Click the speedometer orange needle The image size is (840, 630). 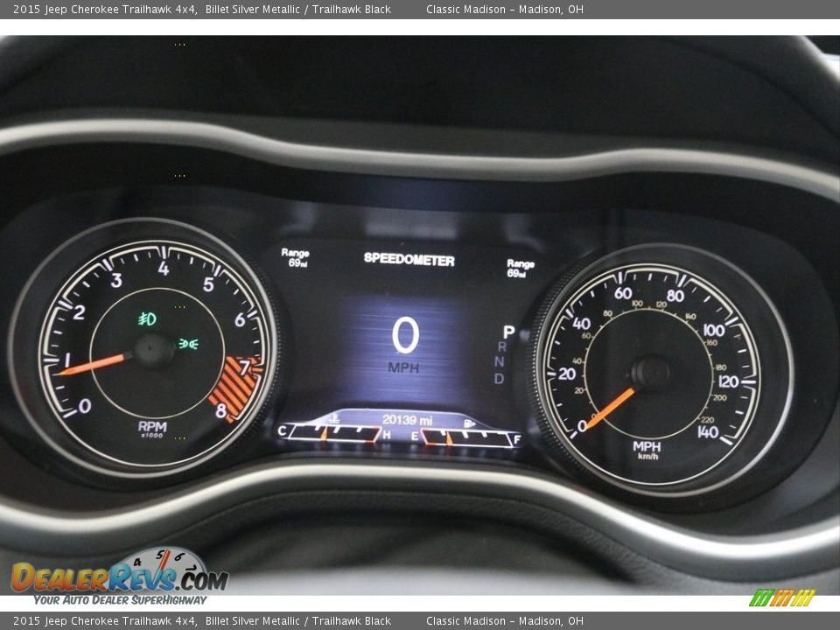coord(611,408)
